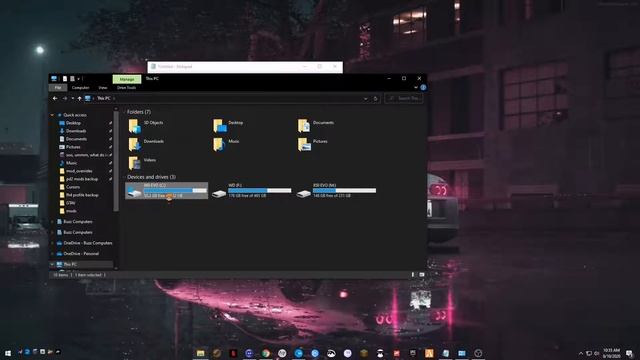Click the Chrome icon on taskbar

click(266, 353)
